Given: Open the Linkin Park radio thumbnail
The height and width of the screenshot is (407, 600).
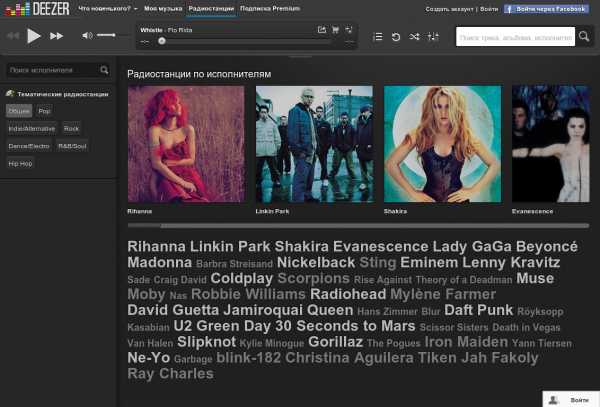Looking at the screenshot, I should pyautogui.click(x=314, y=144).
